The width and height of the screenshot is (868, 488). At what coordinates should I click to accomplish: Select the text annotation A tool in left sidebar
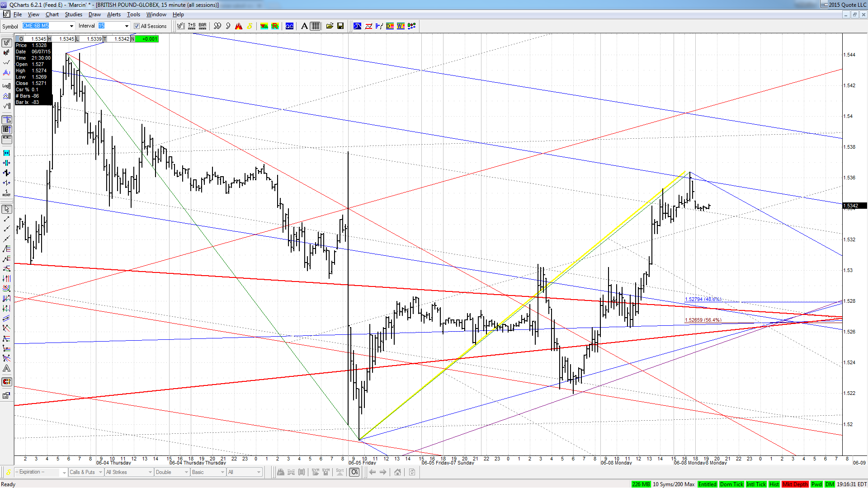7,369
